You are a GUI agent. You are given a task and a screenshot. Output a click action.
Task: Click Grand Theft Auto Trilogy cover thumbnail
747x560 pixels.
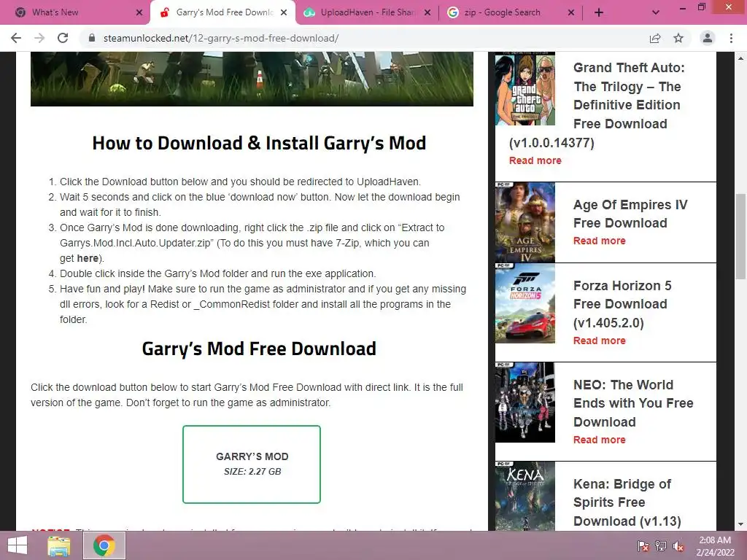(x=525, y=89)
